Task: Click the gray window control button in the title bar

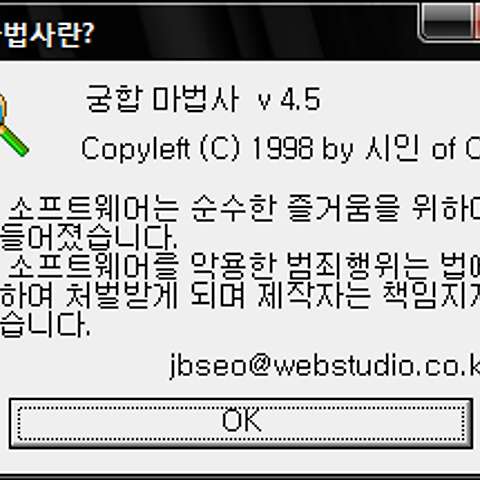Action: [446, 22]
